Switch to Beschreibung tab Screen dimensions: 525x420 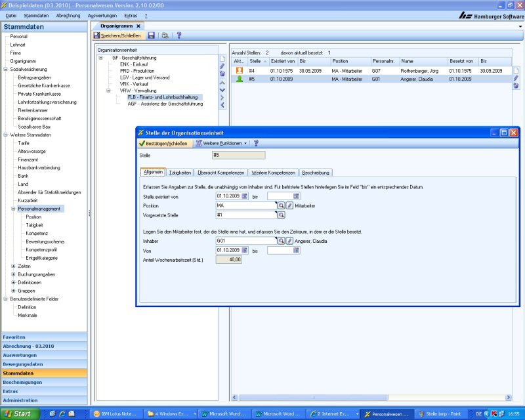point(316,173)
